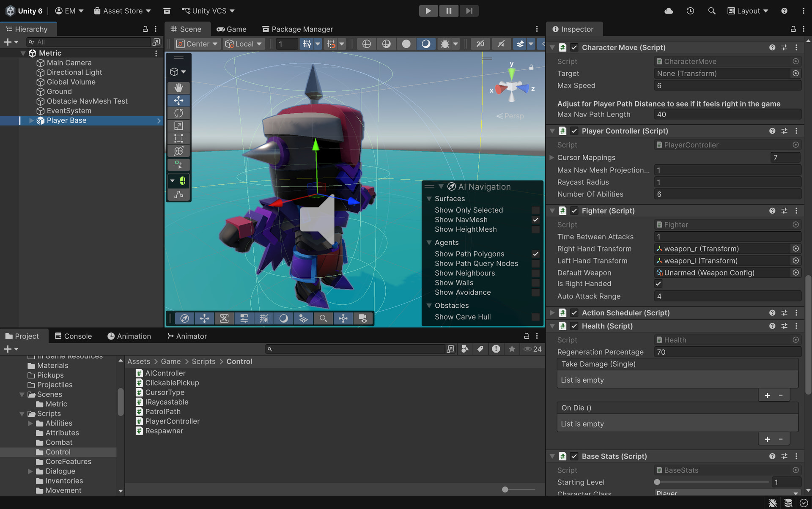Select the Rotate tool

click(178, 113)
